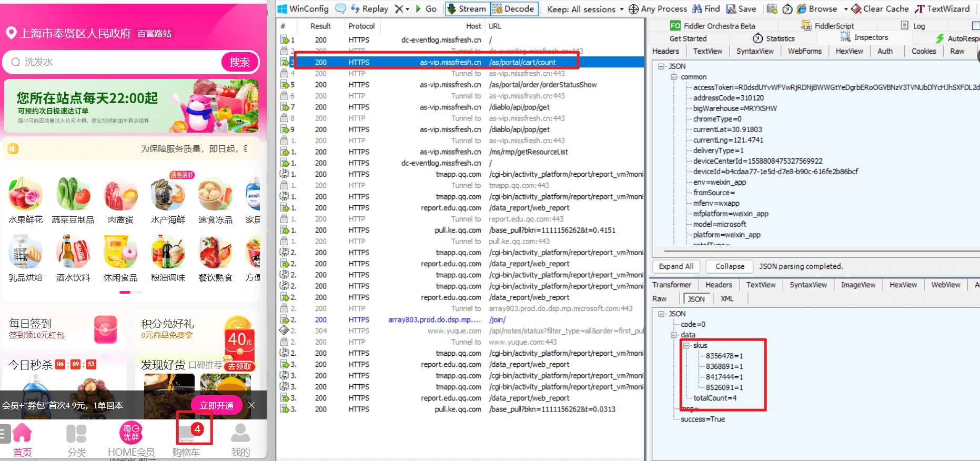Open 我的 profile tab
980x461 pixels.
tap(240, 440)
